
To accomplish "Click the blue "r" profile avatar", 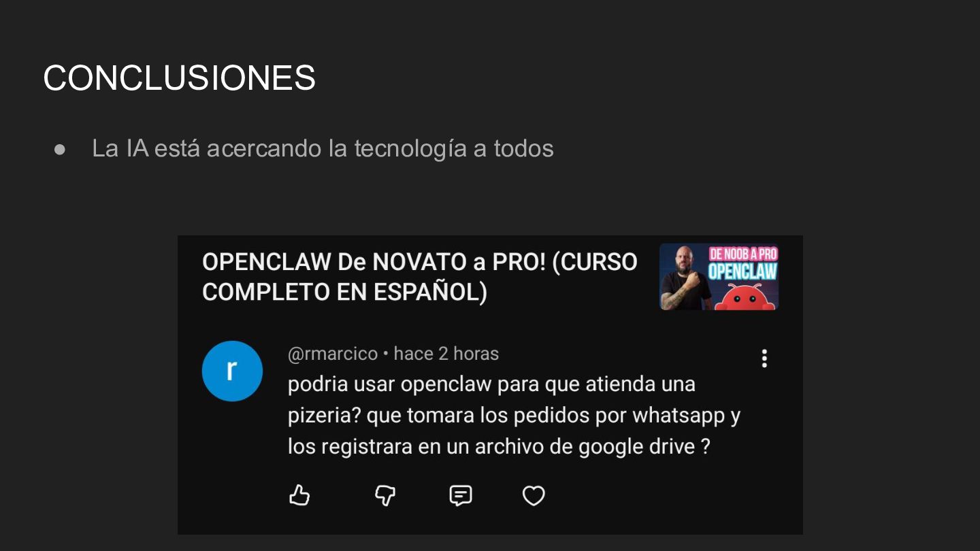I will (232, 371).
